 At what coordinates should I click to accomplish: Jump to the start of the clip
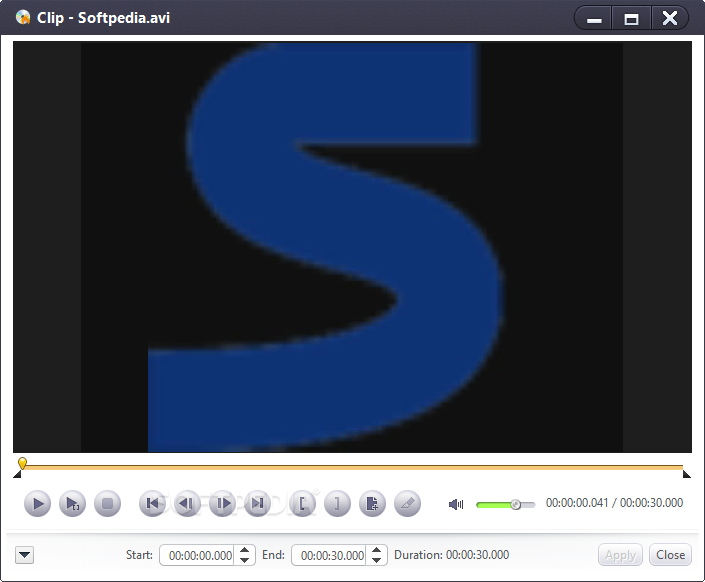point(153,503)
